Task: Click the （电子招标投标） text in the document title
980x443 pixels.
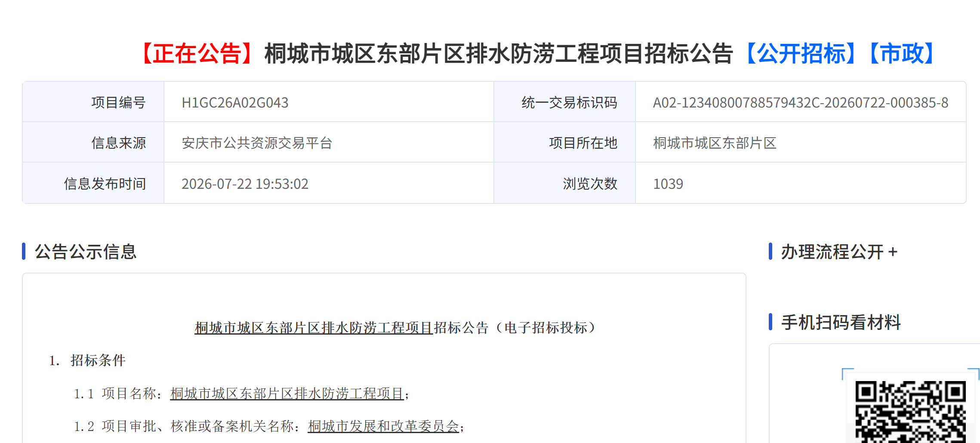Action: (x=545, y=328)
